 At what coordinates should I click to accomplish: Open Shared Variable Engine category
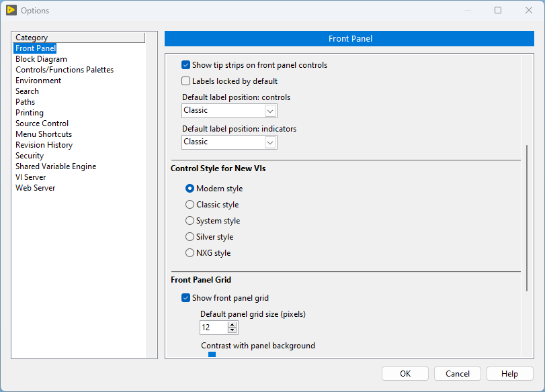click(x=56, y=166)
